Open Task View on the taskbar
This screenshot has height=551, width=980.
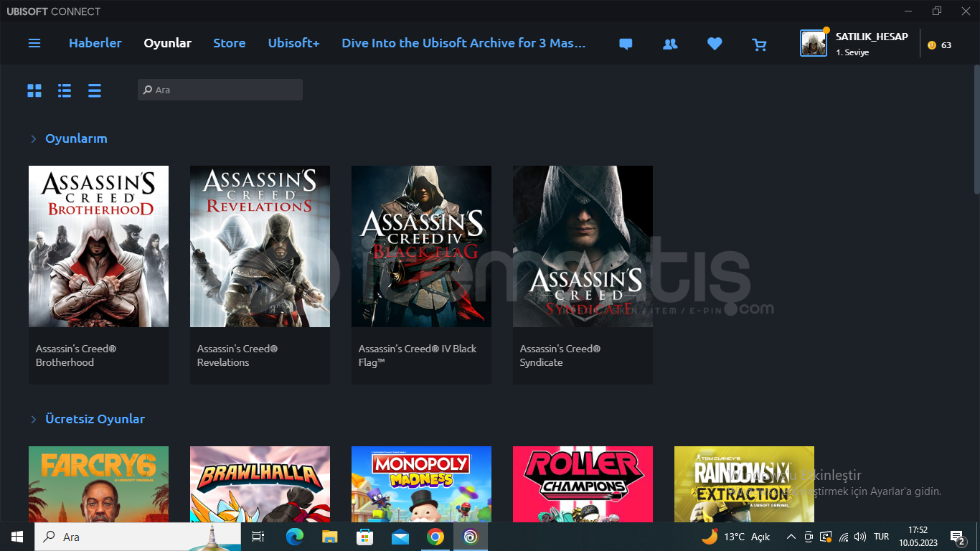pos(258,537)
